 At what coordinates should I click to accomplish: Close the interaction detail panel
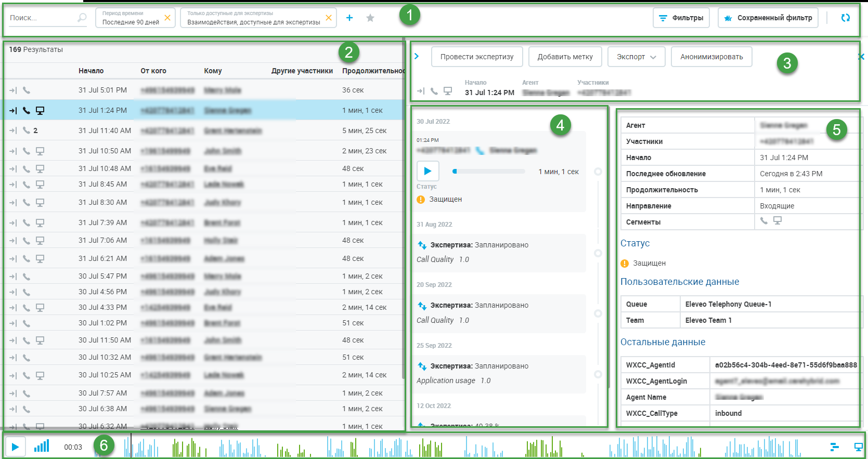click(861, 57)
